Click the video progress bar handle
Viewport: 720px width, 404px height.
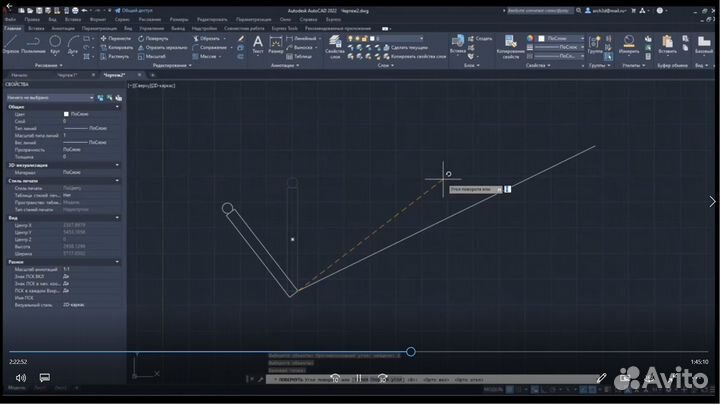click(x=410, y=351)
